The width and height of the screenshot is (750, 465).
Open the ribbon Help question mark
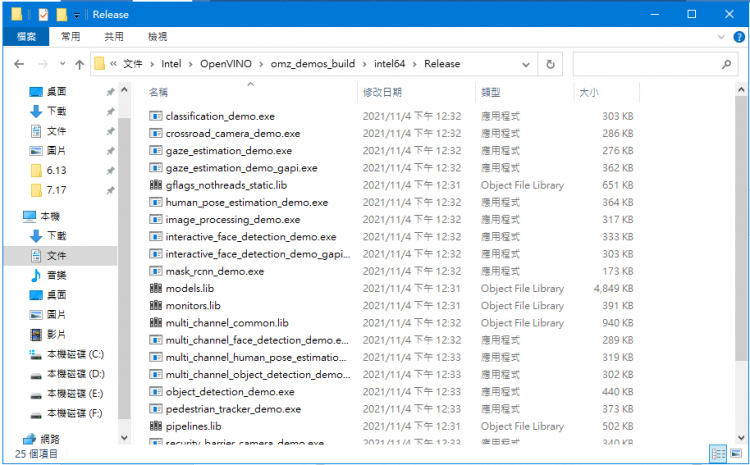(x=738, y=36)
